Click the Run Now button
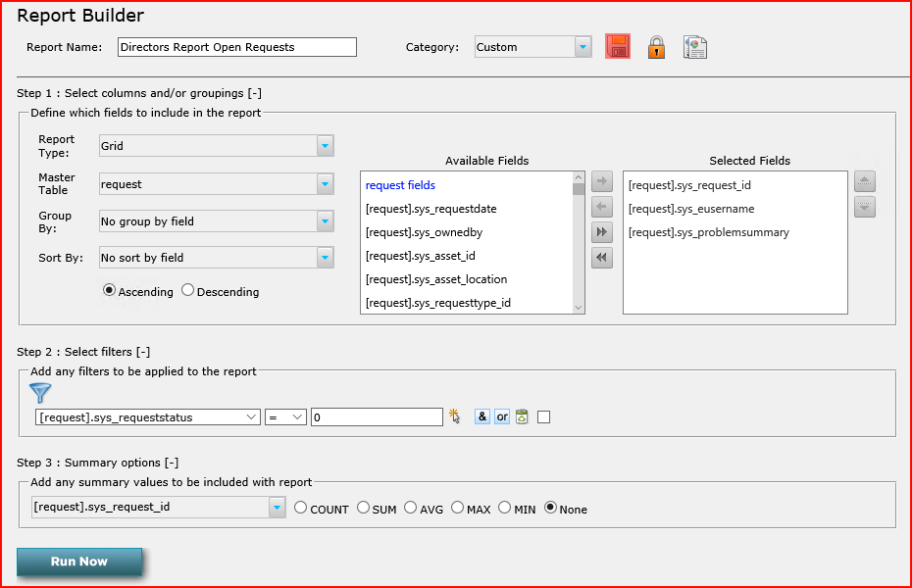 (79, 562)
